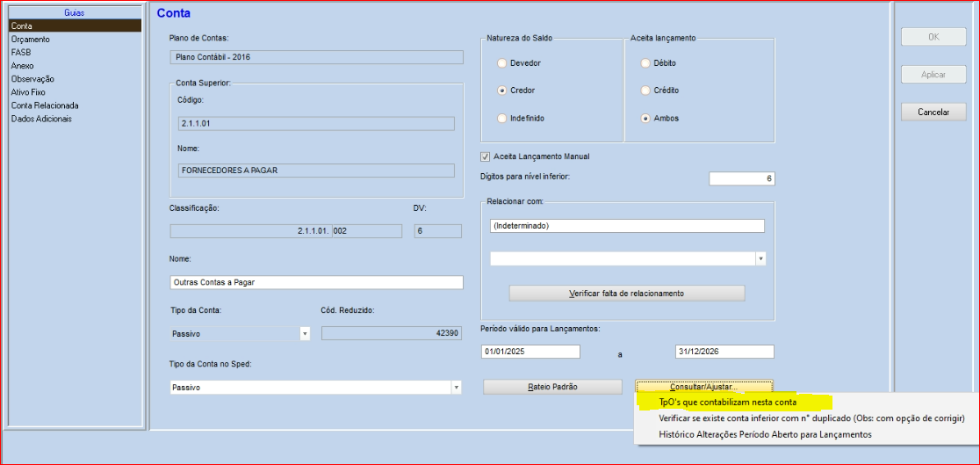Screen dimensions: 980x465
Task: Expand the Tipo da Conta dropdown
Action: [x=305, y=334]
